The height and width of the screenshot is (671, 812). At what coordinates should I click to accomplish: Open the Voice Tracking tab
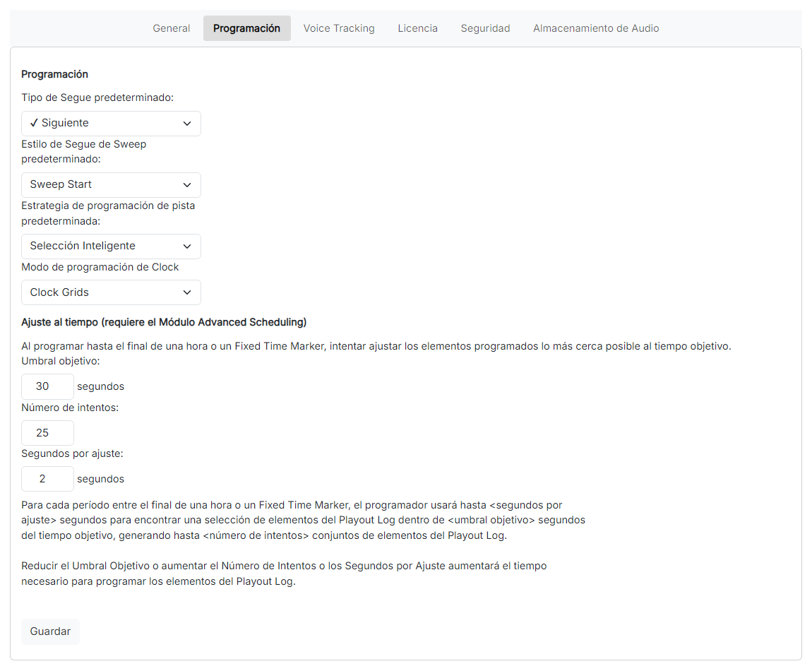pyautogui.click(x=339, y=28)
